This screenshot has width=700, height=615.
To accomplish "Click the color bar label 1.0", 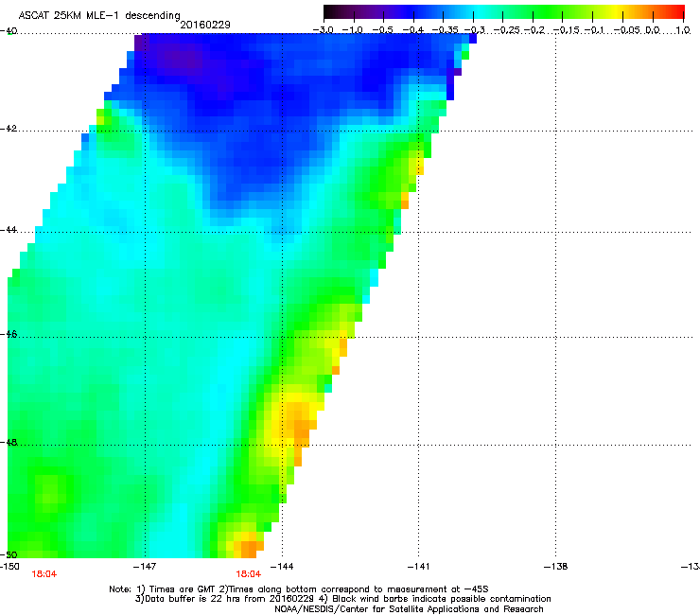I will coord(683,30).
